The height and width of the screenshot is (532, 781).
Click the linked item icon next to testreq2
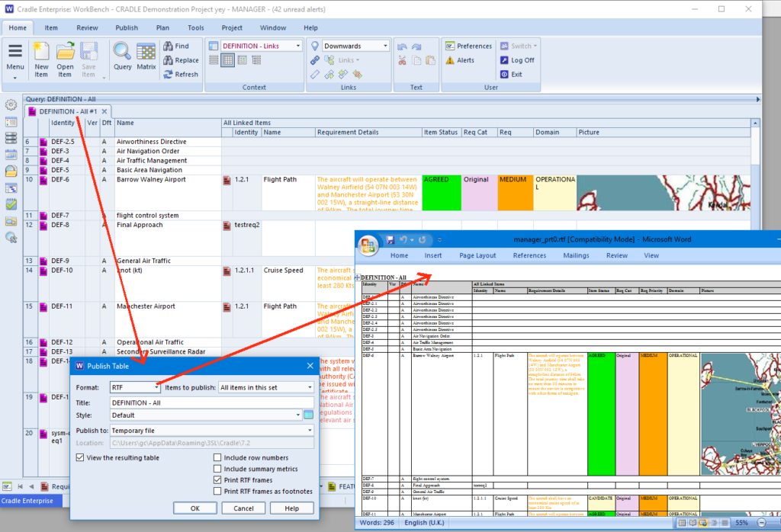coord(227,226)
